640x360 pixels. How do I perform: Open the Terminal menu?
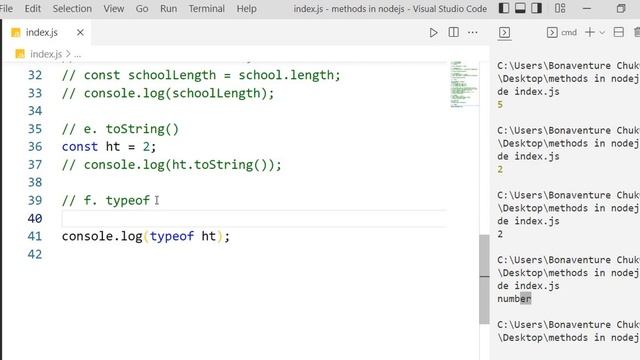tap(207, 9)
